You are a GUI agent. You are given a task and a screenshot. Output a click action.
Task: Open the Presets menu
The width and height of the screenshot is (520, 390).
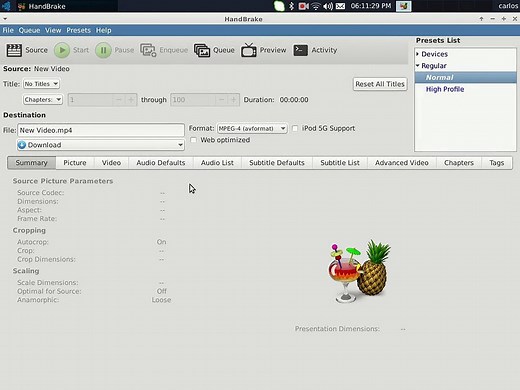click(x=78, y=30)
